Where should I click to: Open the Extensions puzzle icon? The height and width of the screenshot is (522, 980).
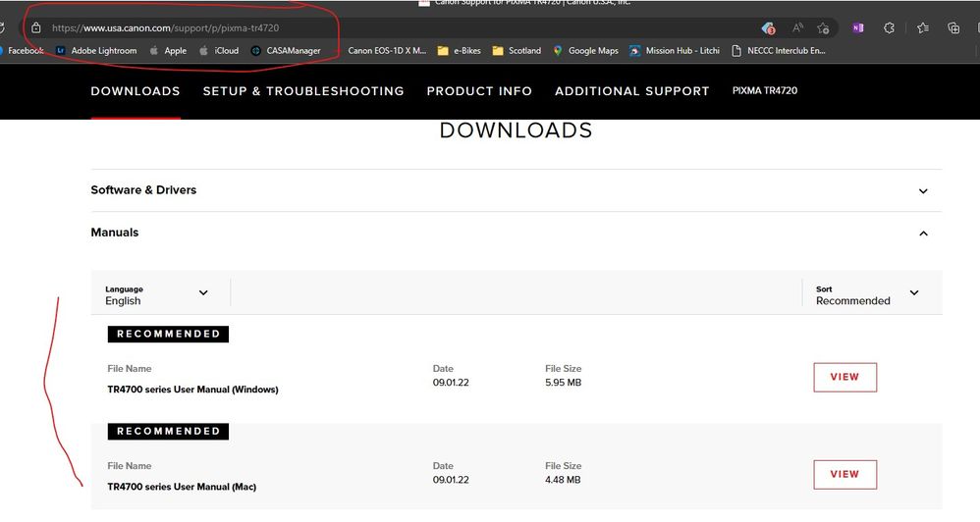pos(889,28)
